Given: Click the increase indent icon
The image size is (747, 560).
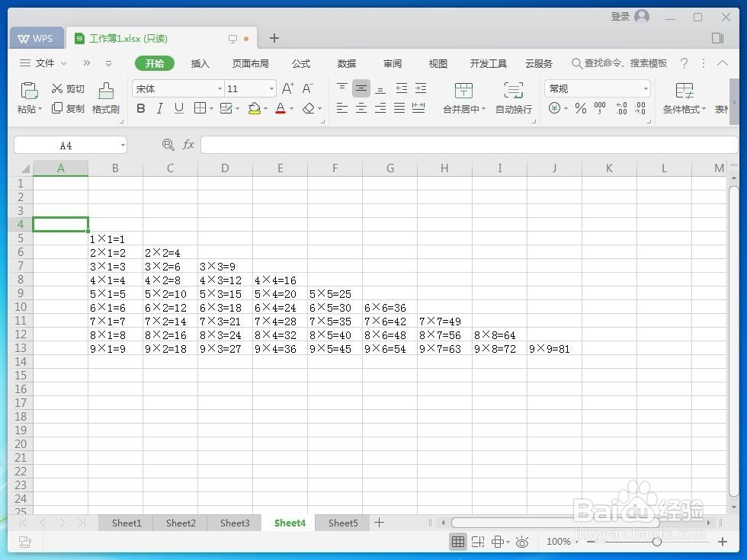Looking at the screenshot, I should (x=421, y=88).
